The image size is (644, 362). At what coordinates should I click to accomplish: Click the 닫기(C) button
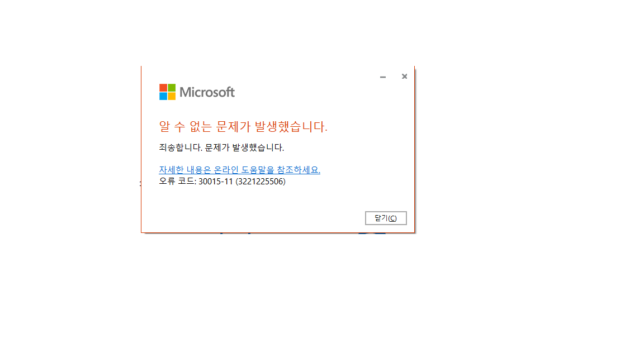[386, 218]
